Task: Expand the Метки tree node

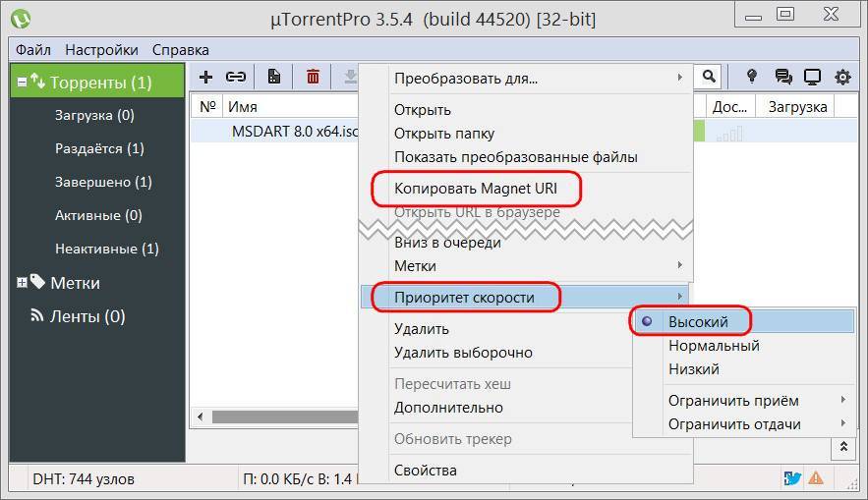Action: (22, 283)
